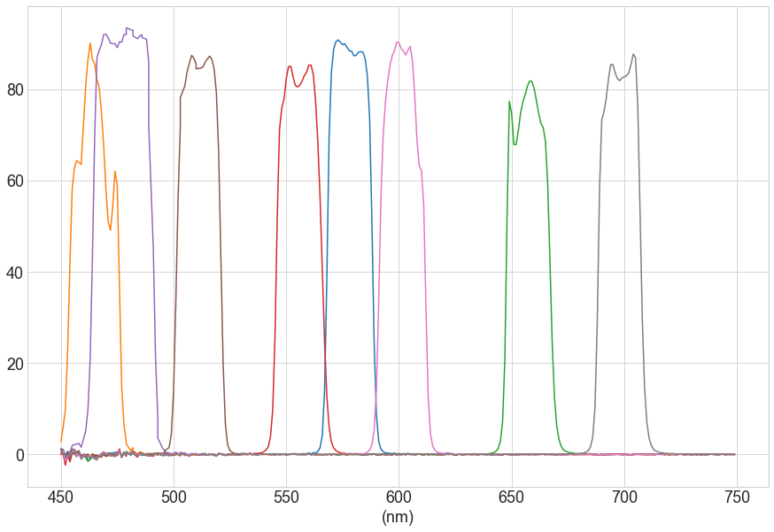774x532 pixels.
Task: Click the red curve's left peak
Action: (x=290, y=66)
